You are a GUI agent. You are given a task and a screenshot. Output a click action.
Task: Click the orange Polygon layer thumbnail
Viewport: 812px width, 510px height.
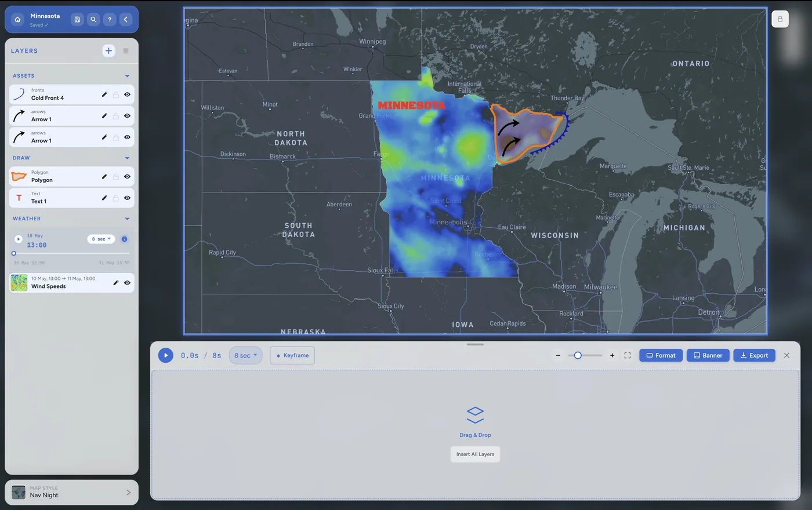click(x=19, y=176)
